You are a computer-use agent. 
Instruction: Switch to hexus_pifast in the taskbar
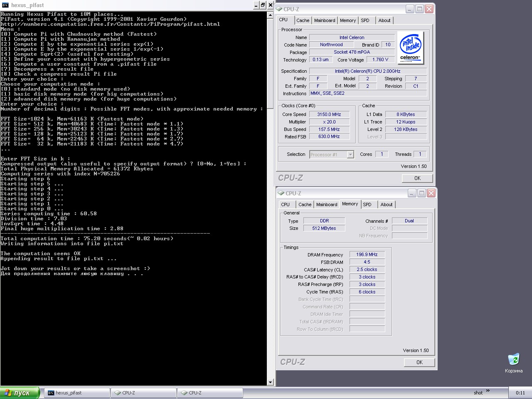point(77,393)
